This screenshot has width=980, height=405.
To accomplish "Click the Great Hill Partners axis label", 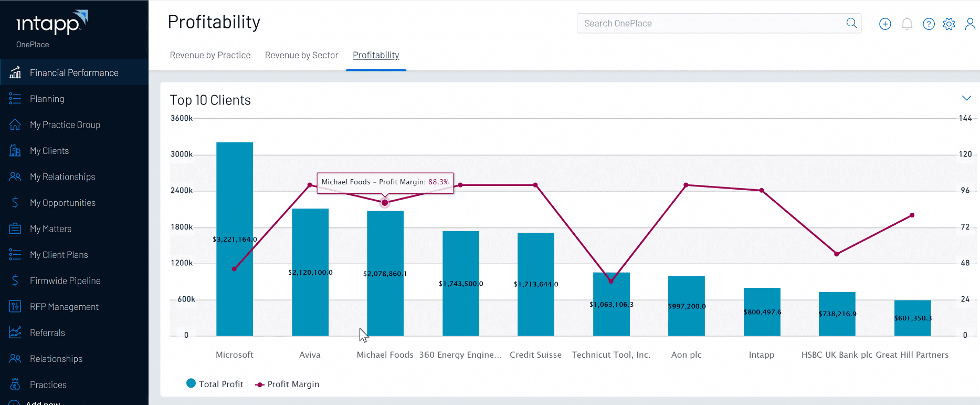I will tap(912, 355).
